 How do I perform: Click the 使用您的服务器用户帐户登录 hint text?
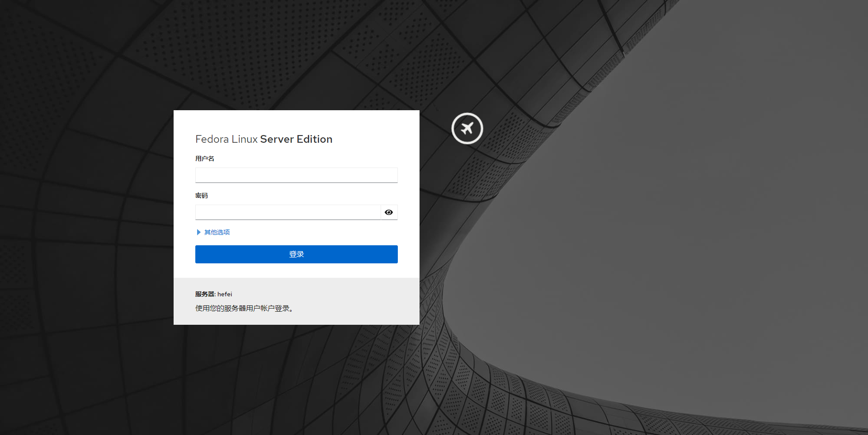pyautogui.click(x=244, y=309)
